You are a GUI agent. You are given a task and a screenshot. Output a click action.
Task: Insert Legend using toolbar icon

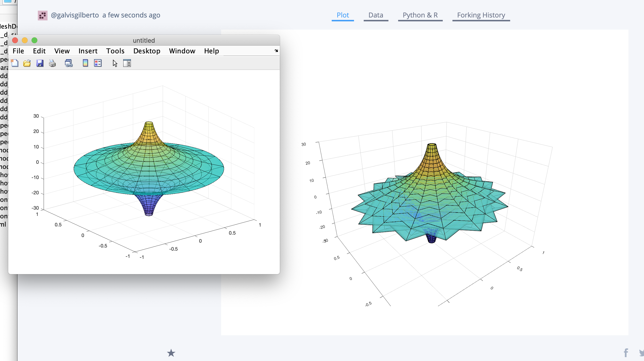tap(98, 63)
